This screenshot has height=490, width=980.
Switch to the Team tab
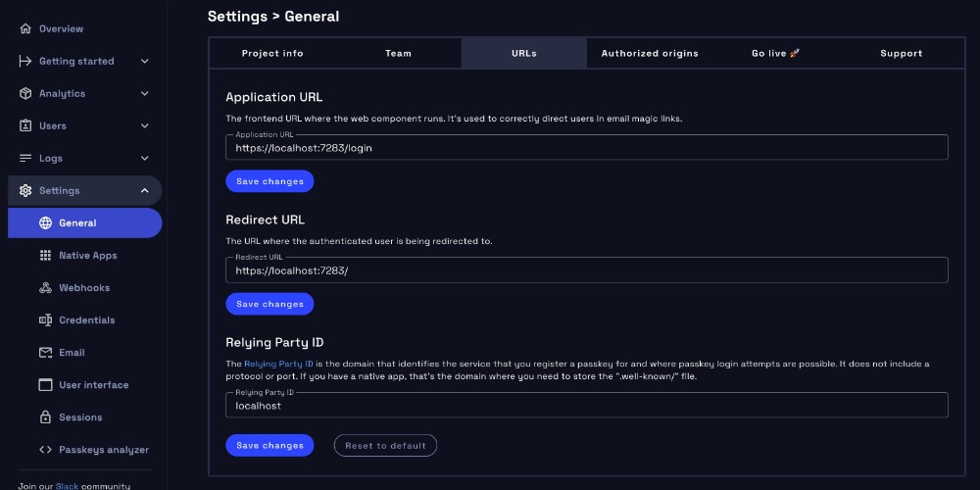(398, 53)
